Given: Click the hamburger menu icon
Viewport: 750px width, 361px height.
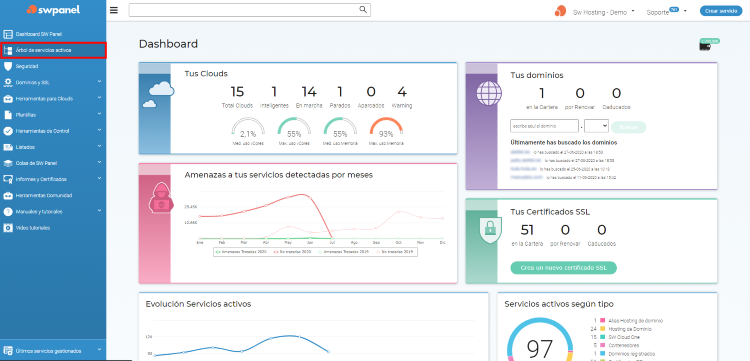Looking at the screenshot, I should click(114, 10).
